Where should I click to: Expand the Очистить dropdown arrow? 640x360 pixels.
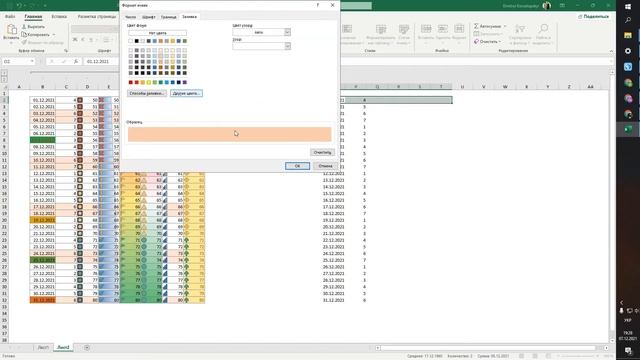pos(500,42)
